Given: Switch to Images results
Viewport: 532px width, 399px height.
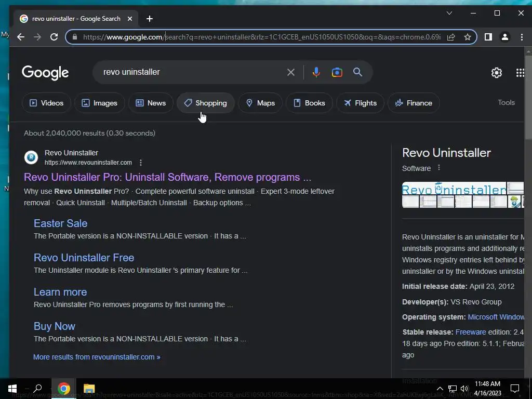Looking at the screenshot, I should [99, 103].
